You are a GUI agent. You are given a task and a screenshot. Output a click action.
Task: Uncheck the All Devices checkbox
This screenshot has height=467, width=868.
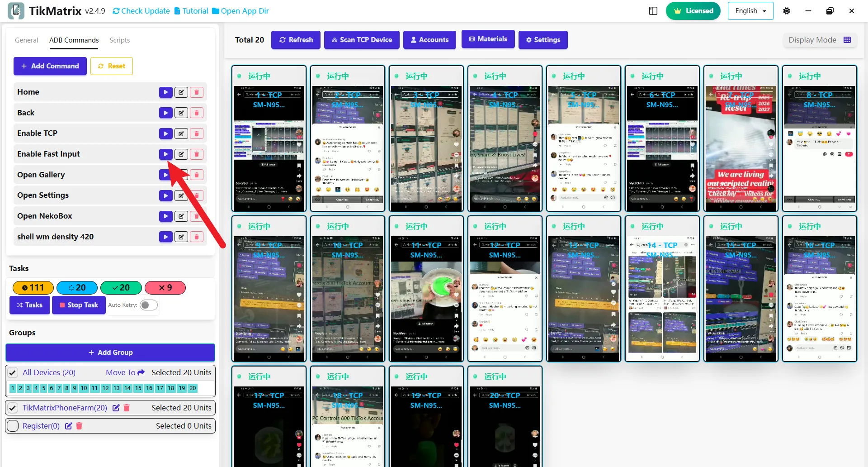tap(12, 372)
